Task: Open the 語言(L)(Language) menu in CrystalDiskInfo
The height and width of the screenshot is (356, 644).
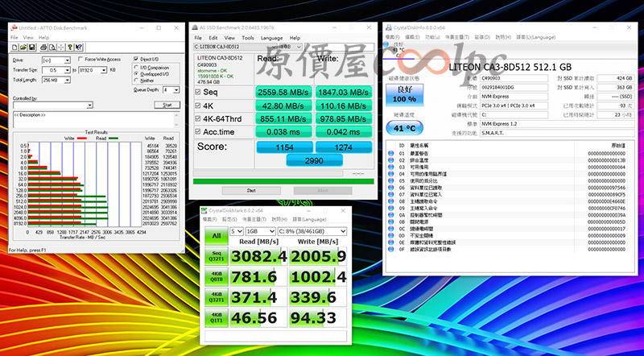Action: (x=535, y=37)
